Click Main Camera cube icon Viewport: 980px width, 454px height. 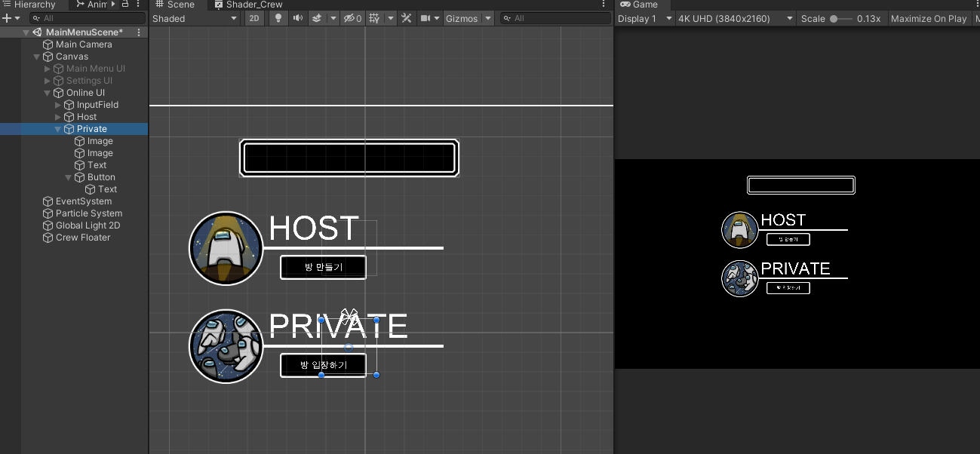tap(48, 44)
